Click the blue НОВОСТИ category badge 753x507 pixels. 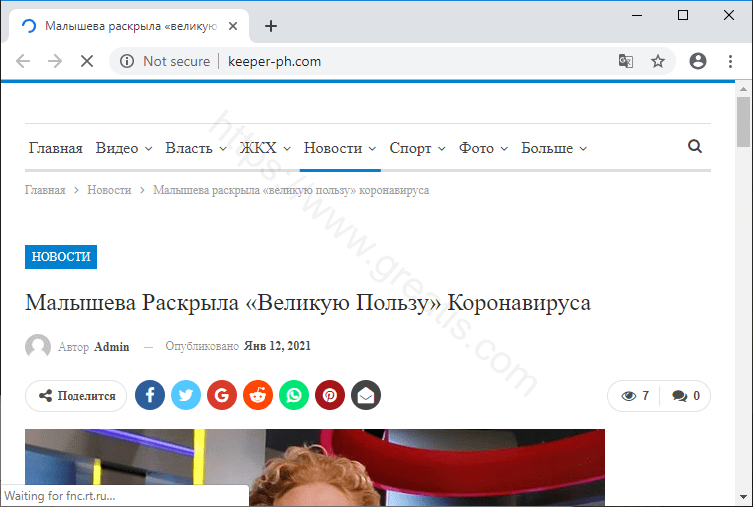click(61, 257)
